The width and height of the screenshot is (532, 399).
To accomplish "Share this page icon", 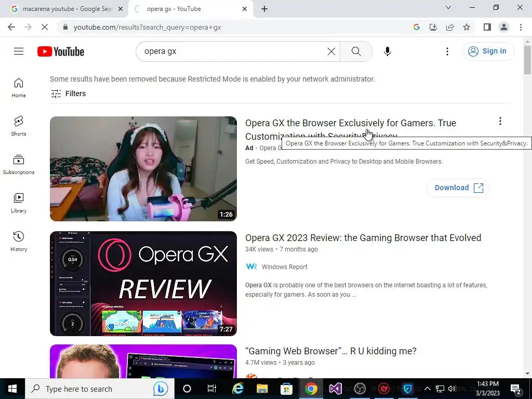I will tap(450, 27).
